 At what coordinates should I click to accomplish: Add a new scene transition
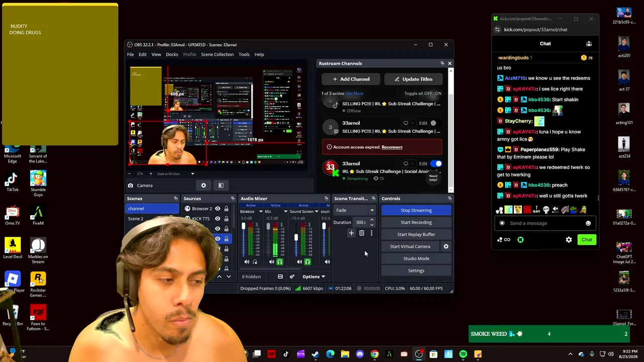point(351,233)
